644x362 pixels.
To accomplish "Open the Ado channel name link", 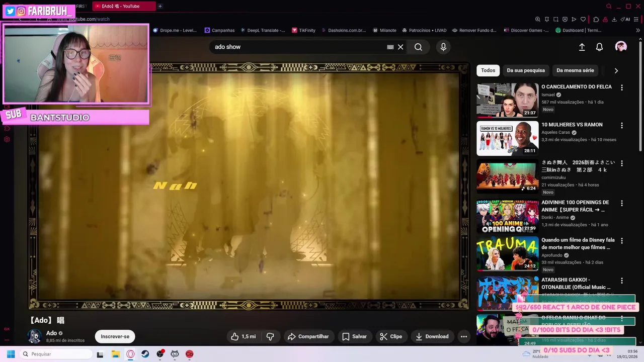I will point(51,333).
